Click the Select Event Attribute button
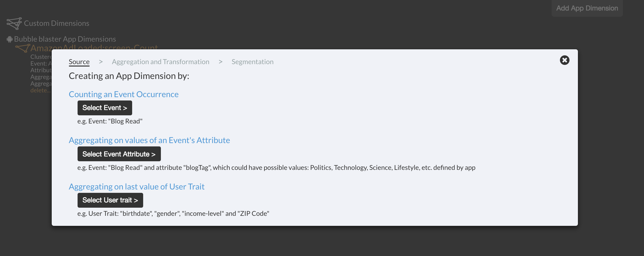This screenshot has width=644, height=256. (x=119, y=154)
